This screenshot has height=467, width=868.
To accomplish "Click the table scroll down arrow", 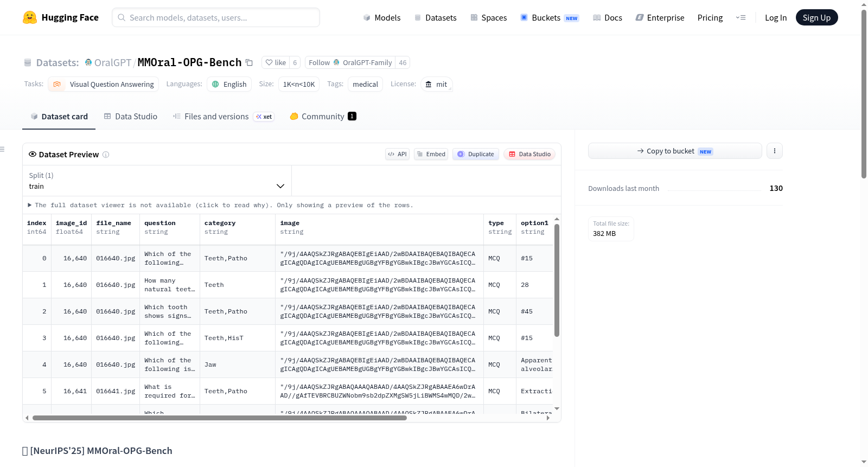I will (557, 408).
